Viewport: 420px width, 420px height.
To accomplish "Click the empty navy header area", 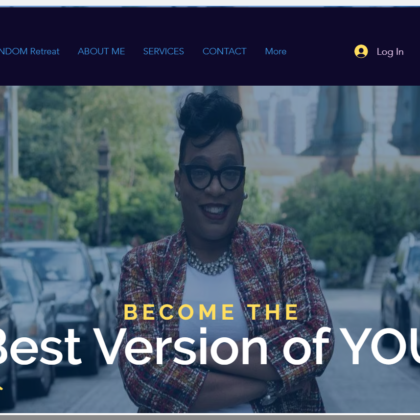I will (210, 23).
